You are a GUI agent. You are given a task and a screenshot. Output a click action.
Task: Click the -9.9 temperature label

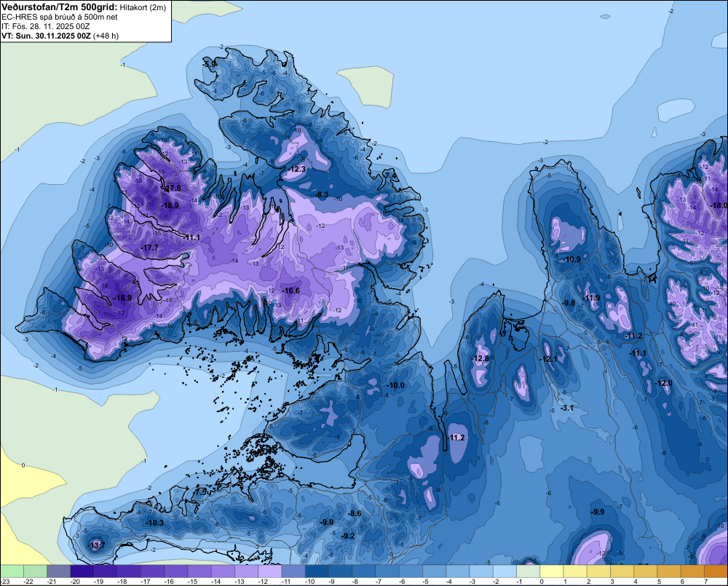[x=598, y=512]
